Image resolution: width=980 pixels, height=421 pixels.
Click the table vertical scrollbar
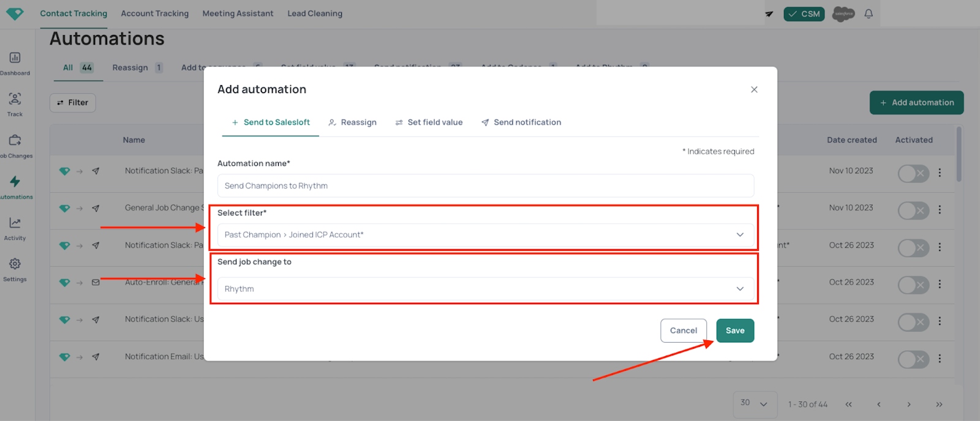(x=959, y=154)
